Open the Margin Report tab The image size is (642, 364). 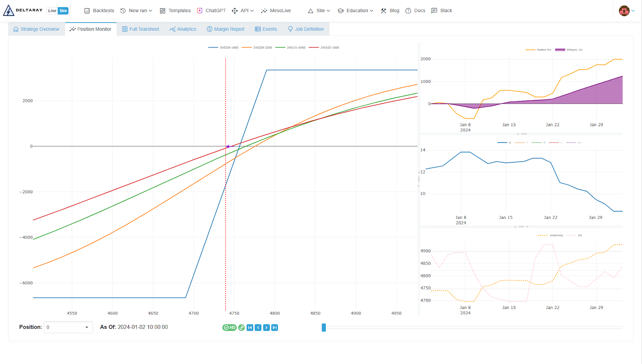coord(225,29)
